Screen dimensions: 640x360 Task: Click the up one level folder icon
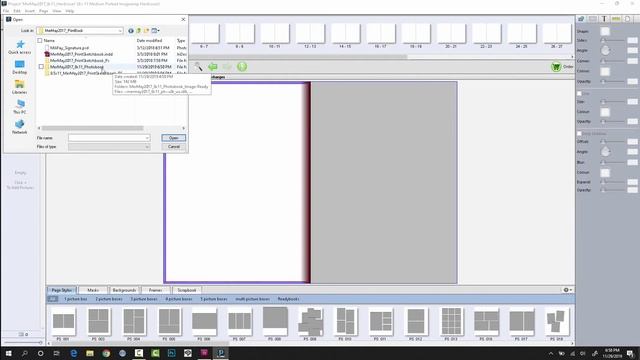click(x=138, y=31)
